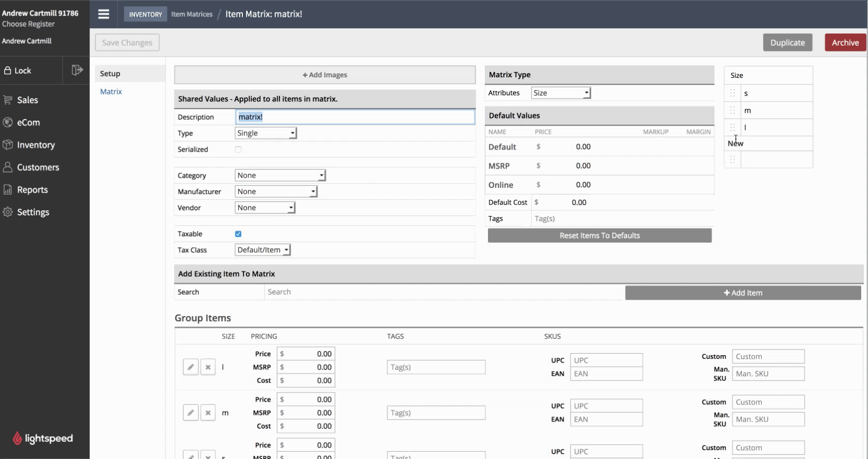
Task: Click the Customers person icon
Action: tap(8, 167)
